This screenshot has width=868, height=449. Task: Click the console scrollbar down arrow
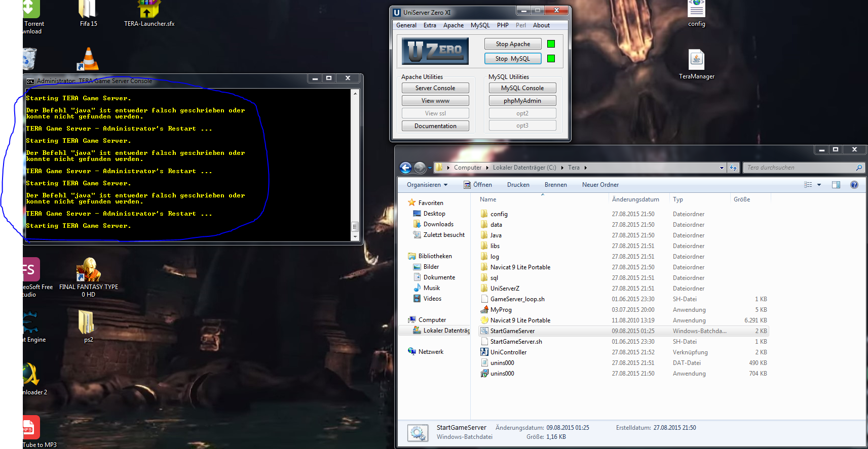pyautogui.click(x=355, y=237)
